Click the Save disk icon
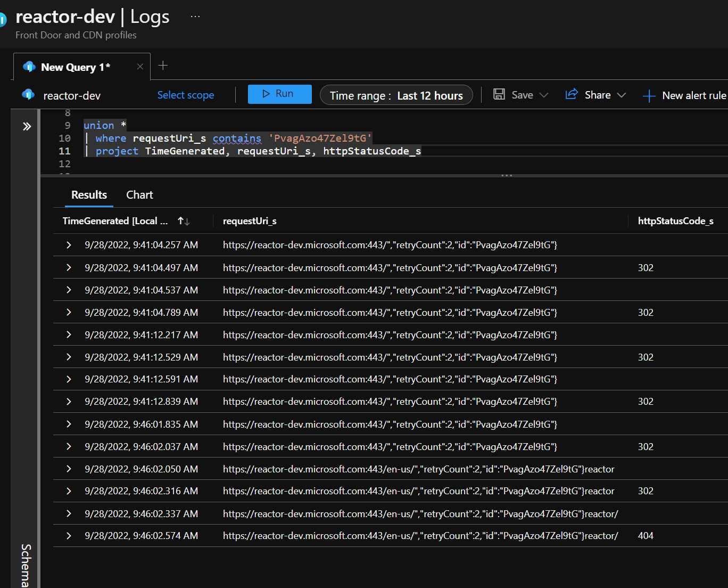Image resolution: width=728 pixels, height=588 pixels. tap(499, 94)
